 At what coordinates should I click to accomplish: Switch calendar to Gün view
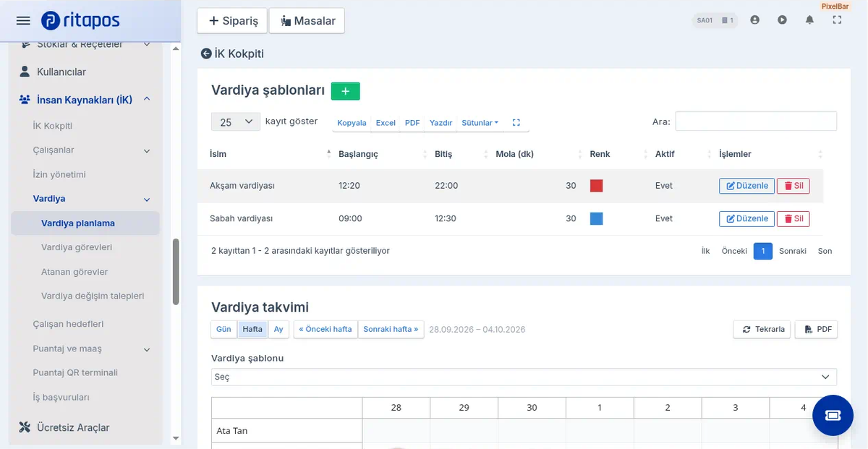tap(224, 329)
